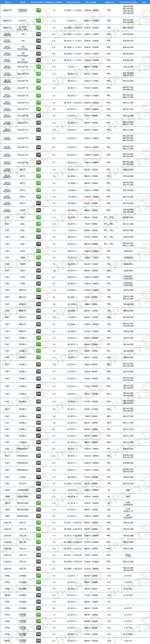Click diesel ON icon in Doblo 74kW/101KM row
150x644 pixels.
tap(38, 409)
